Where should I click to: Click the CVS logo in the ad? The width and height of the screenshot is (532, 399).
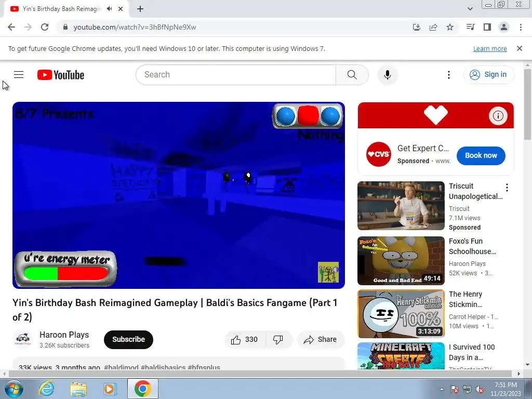coord(379,154)
